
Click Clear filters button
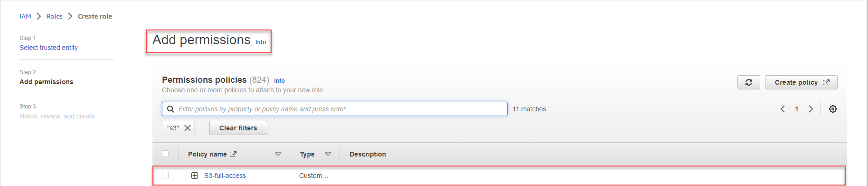click(238, 128)
